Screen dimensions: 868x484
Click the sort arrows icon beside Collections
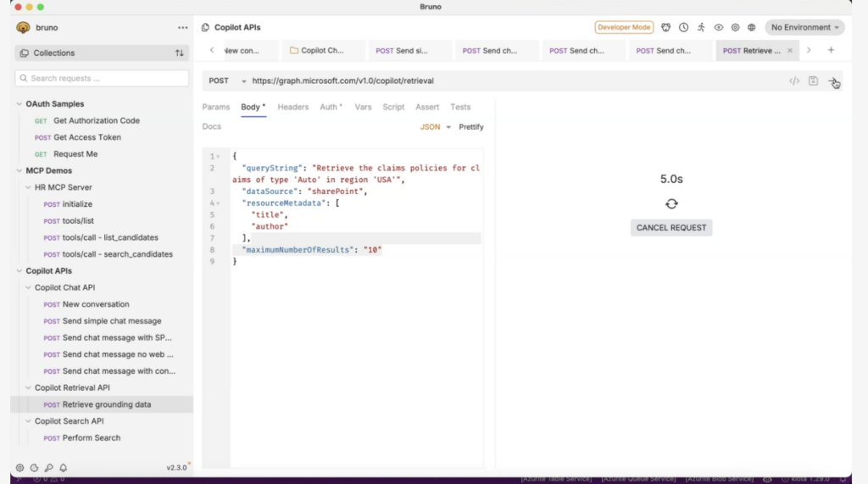[x=179, y=53]
